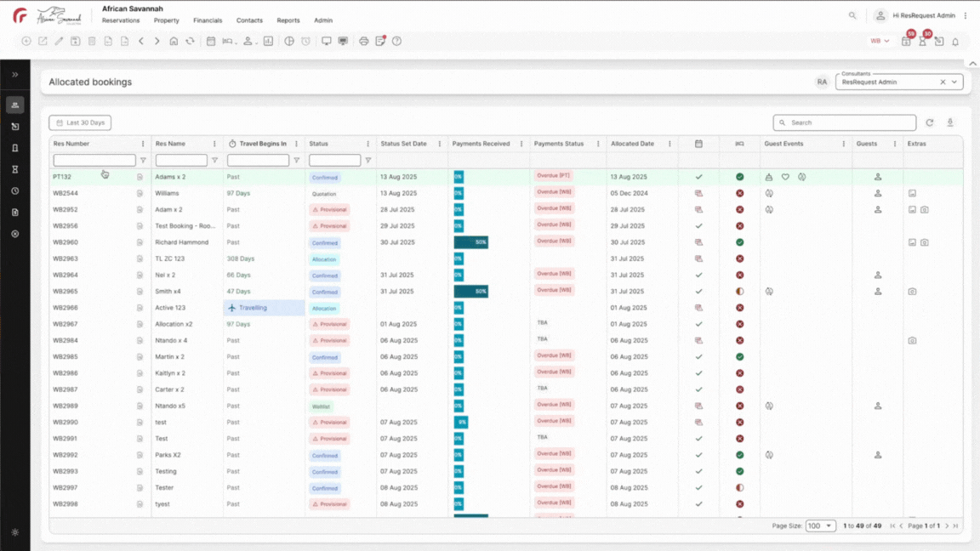Open the Payments Received column menu
This screenshot has height=551, width=980.
pyautogui.click(x=521, y=144)
